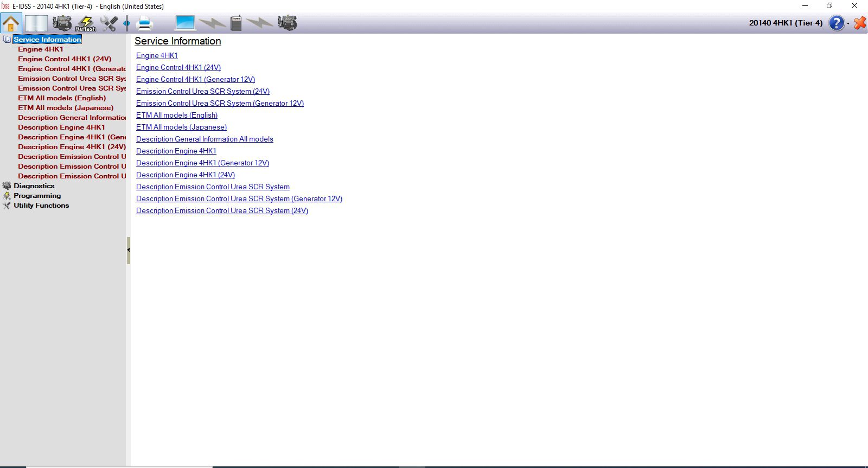Image resolution: width=868 pixels, height=468 pixels.
Task: Select Description Engine 4HK1 tree entry
Action: pyautogui.click(x=61, y=127)
